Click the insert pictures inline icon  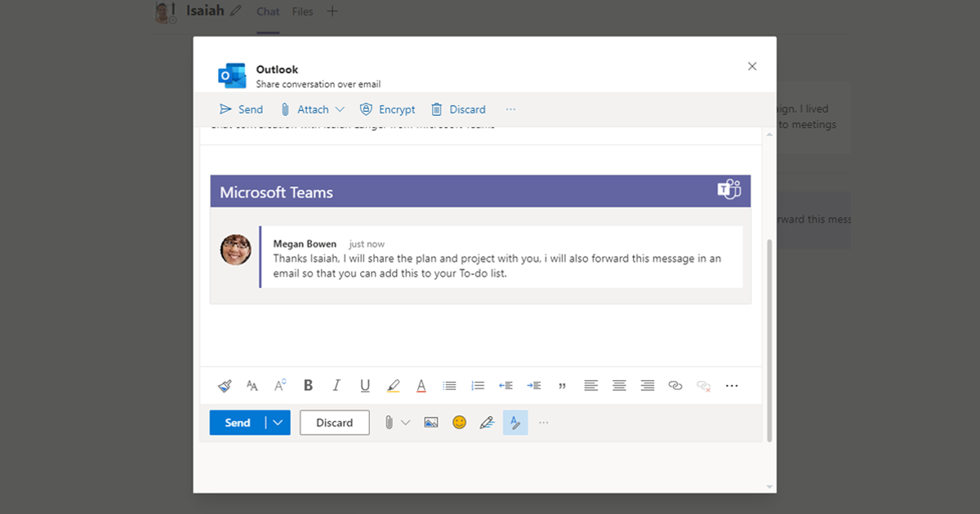click(430, 422)
